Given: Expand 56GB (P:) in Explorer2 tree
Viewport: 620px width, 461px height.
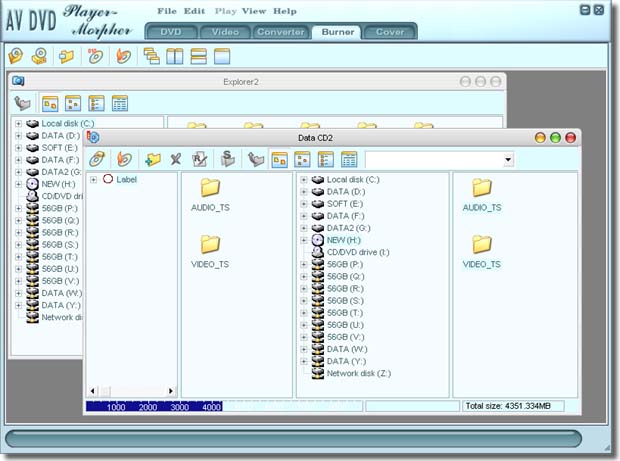Looking at the screenshot, I should 18,208.
